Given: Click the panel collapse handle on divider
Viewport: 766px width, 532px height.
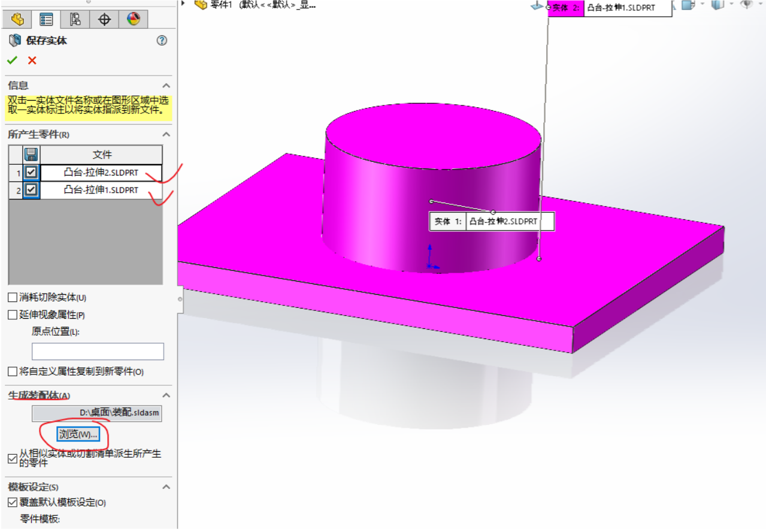Looking at the screenshot, I should coord(180,298).
